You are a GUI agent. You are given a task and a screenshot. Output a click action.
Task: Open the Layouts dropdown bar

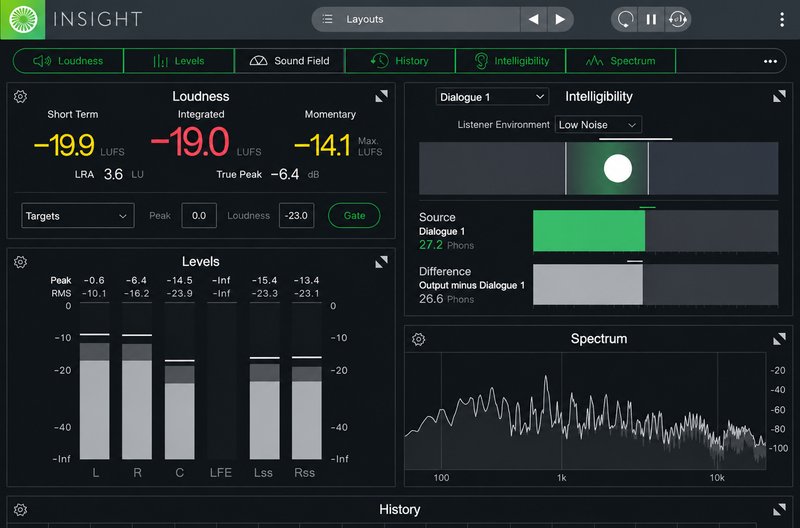point(416,19)
